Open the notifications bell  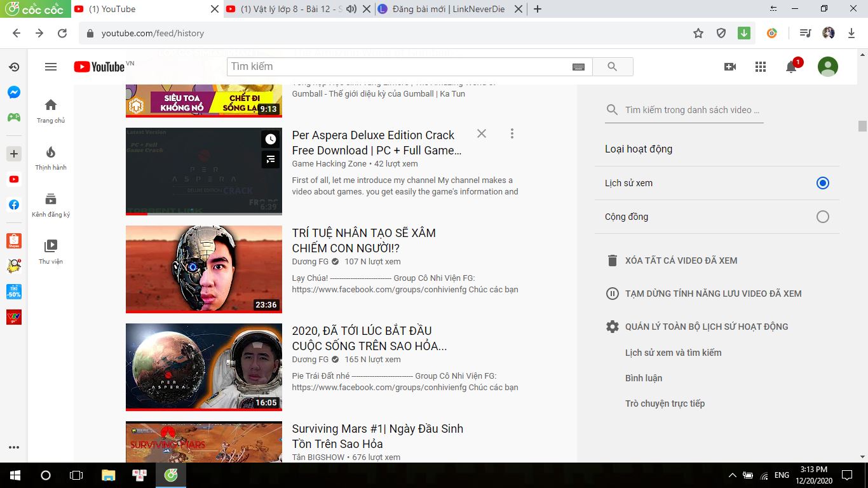click(x=791, y=67)
